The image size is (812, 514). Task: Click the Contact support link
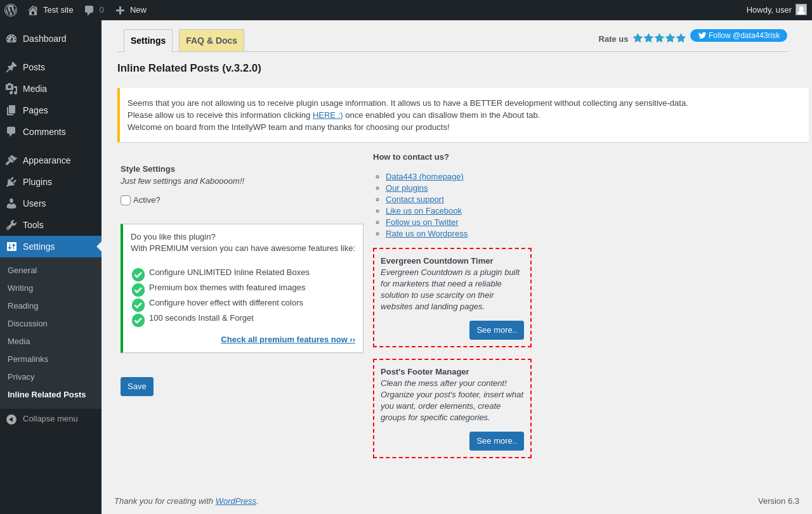click(x=415, y=200)
